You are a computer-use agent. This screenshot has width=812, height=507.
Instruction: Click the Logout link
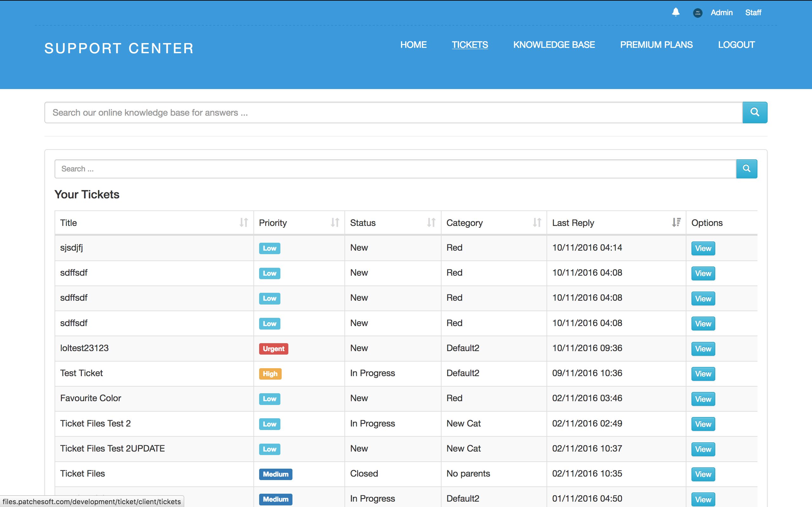coord(736,45)
